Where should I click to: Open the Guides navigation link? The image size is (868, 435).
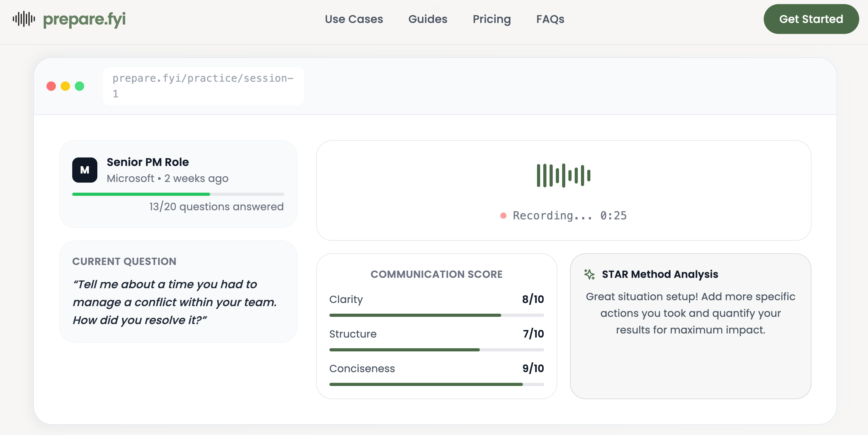coord(428,19)
